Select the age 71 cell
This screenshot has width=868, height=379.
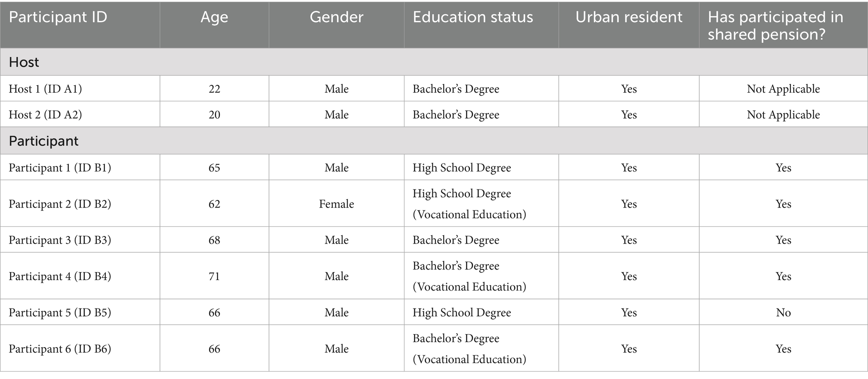pyautogui.click(x=214, y=276)
